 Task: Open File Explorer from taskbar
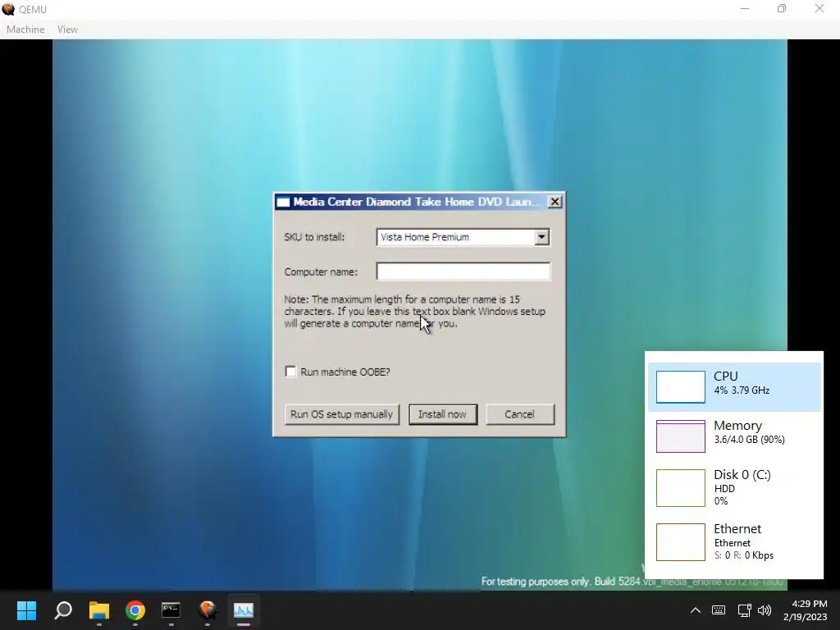point(99,610)
